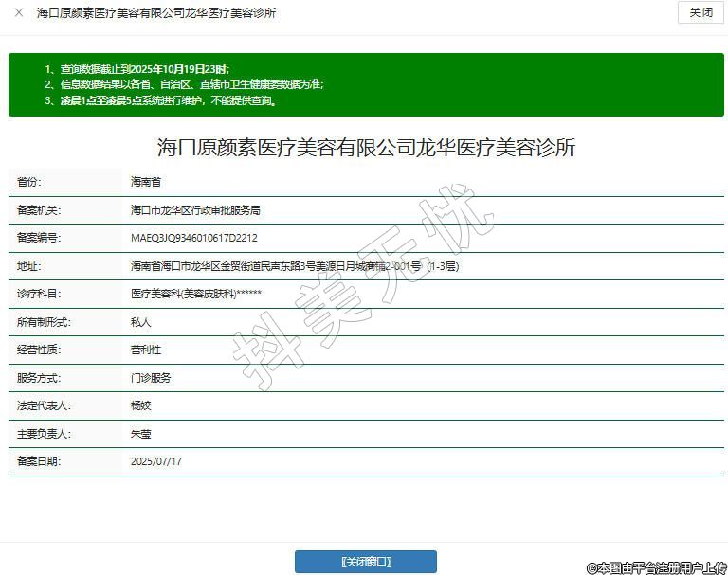Click the notice line about 卫生健康委 data
The image size is (728, 575).
tap(185, 84)
